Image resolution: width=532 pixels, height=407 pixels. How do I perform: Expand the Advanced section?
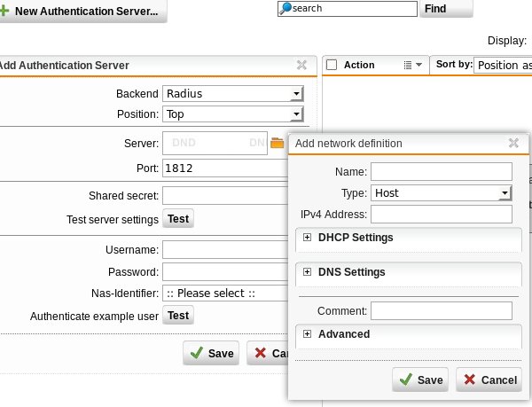[308, 334]
